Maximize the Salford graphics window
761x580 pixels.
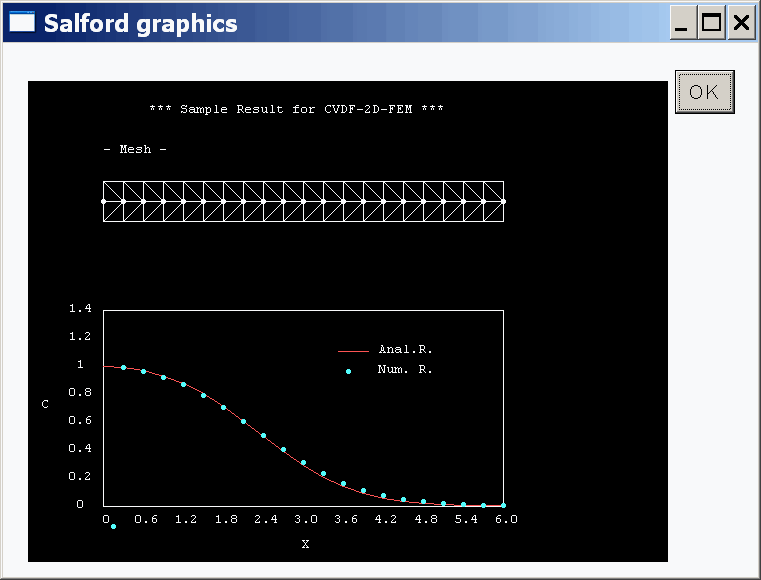point(711,22)
